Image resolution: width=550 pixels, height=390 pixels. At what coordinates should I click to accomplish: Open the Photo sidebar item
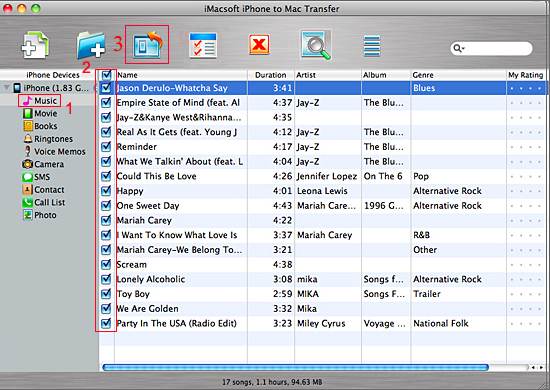[39, 215]
